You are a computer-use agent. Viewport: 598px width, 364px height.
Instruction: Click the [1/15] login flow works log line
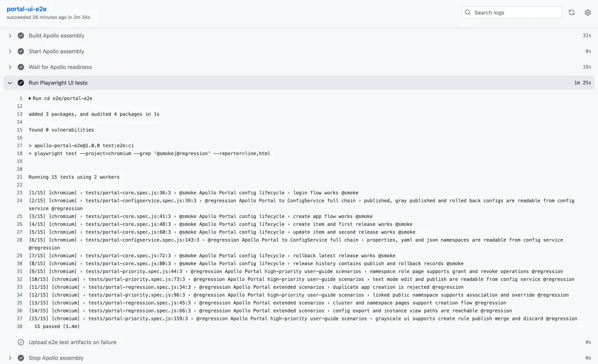point(194,193)
